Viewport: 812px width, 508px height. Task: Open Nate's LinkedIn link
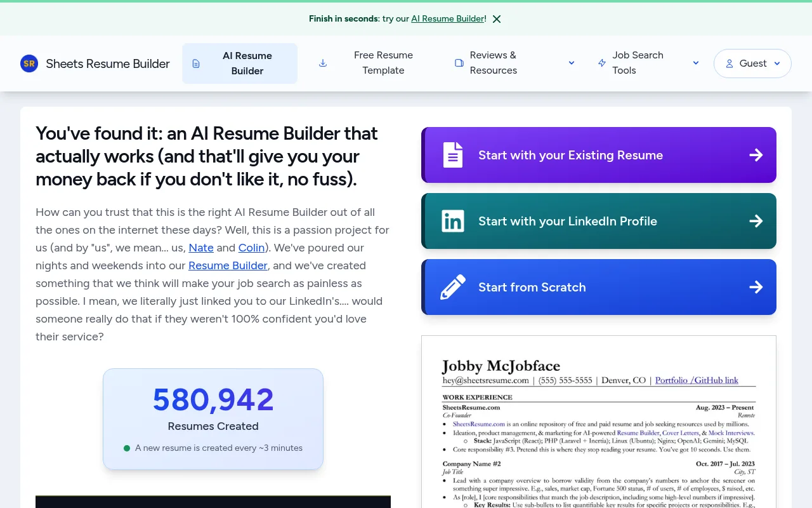(201, 248)
